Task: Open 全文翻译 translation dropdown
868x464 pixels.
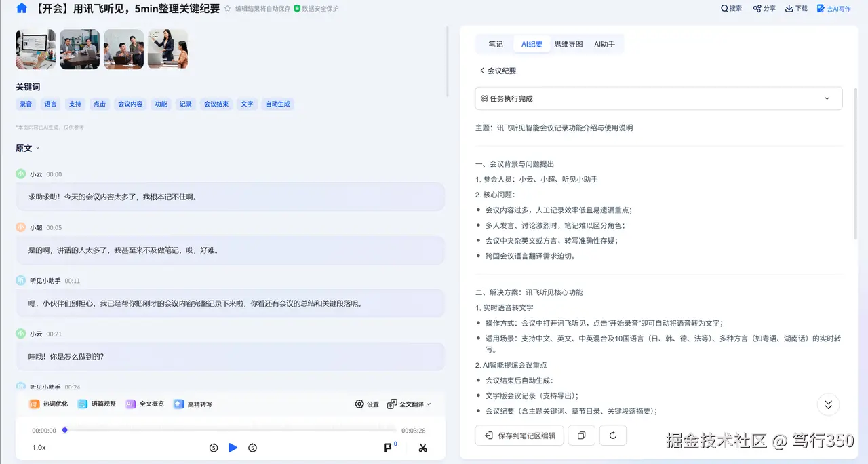Action: point(409,404)
